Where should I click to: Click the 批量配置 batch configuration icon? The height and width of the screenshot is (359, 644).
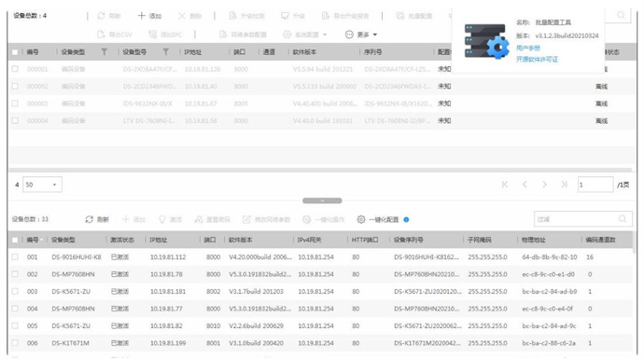pos(400,16)
